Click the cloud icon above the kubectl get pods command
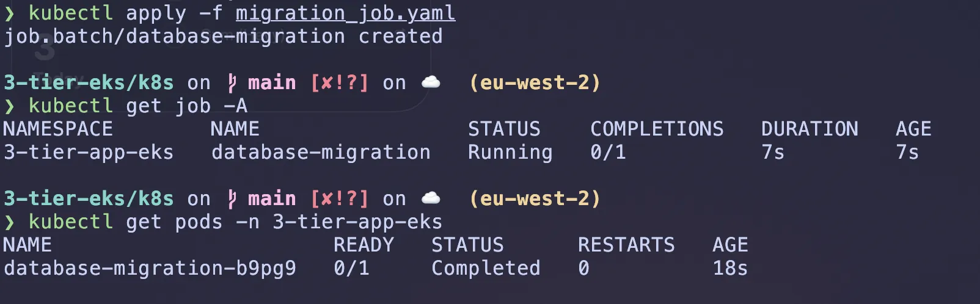Image resolution: width=980 pixels, height=304 pixels. (x=431, y=198)
